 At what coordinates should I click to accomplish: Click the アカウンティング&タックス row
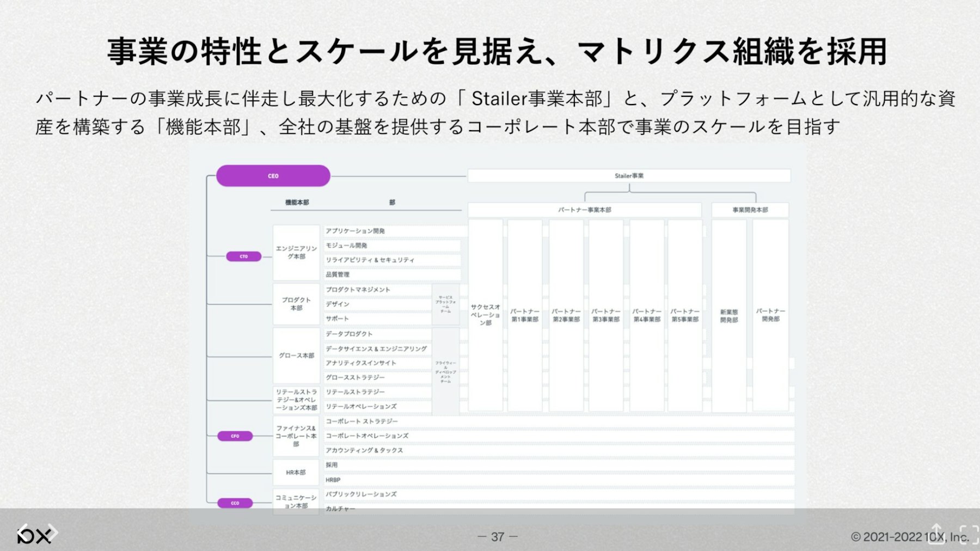click(x=559, y=450)
